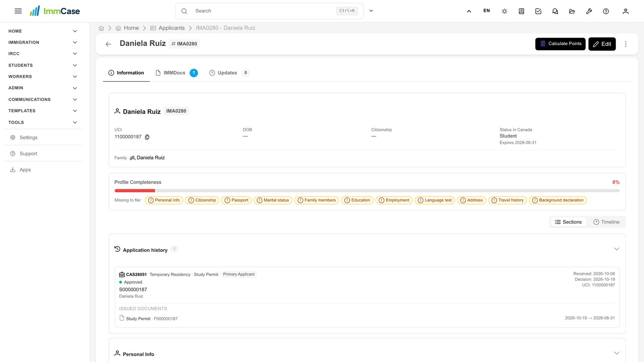Screen dimensions: 644x362
Task: Open the Applicants breadcrumb link
Action: [167, 28]
